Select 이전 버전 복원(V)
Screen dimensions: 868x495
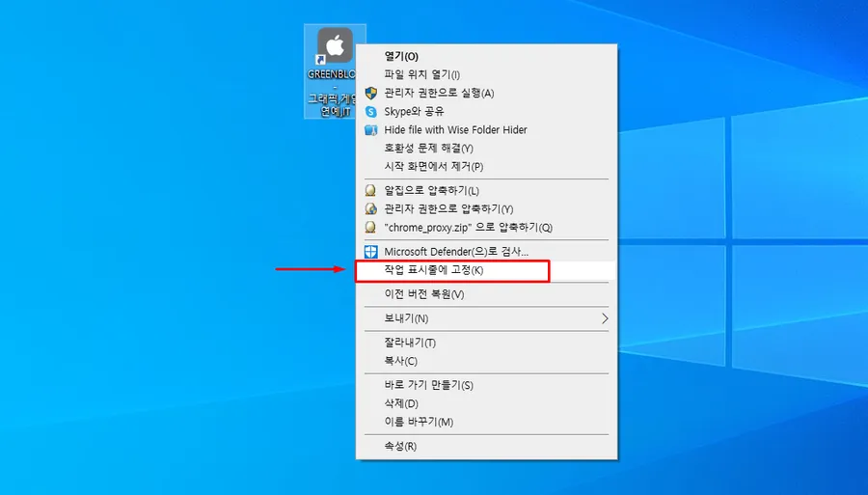tap(486, 294)
